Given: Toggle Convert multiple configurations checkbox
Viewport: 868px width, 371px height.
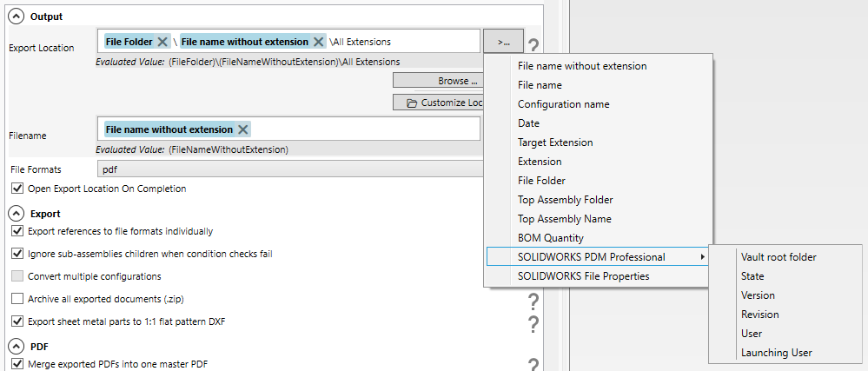Looking at the screenshot, I should coord(17,275).
